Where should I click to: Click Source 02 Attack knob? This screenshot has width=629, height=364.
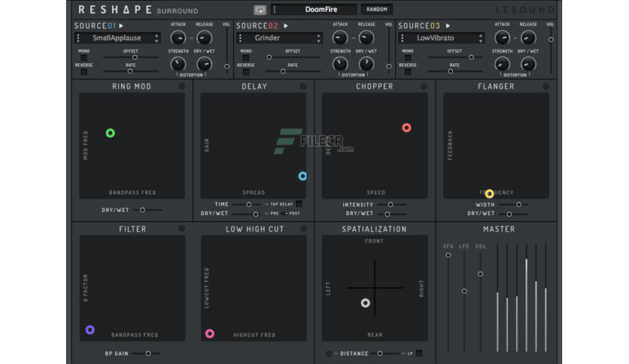coord(340,38)
